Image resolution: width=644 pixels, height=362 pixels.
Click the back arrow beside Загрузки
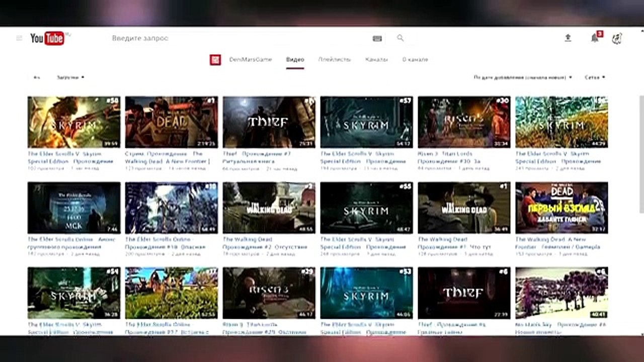click(x=37, y=77)
